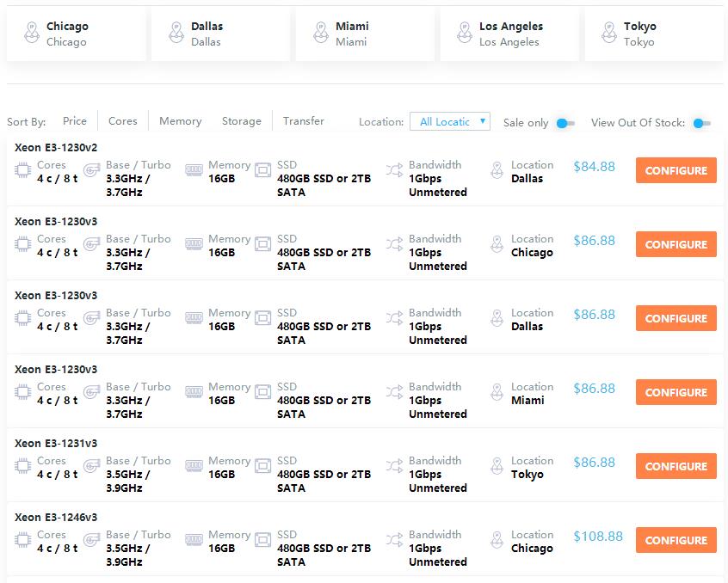Click the Bandwidth shuffle icon for Xeon E3-1230v2
The height and width of the screenshot is (583, 728).
click(x=394, y=171)
